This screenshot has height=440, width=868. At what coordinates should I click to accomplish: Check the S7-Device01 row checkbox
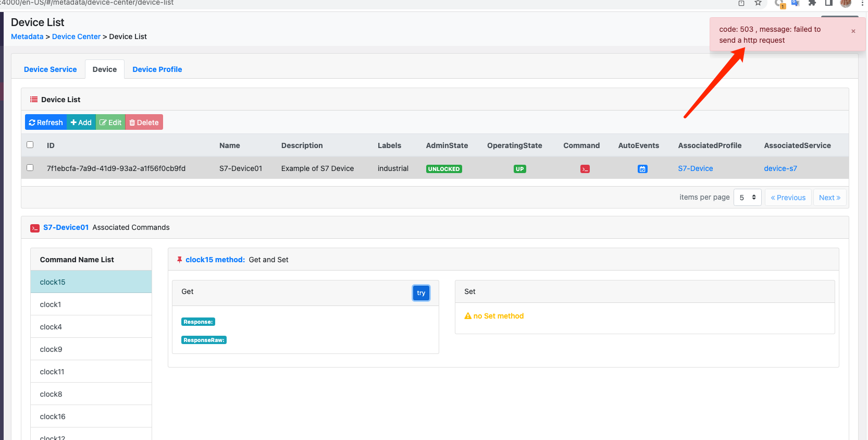[x=30, y=168]
